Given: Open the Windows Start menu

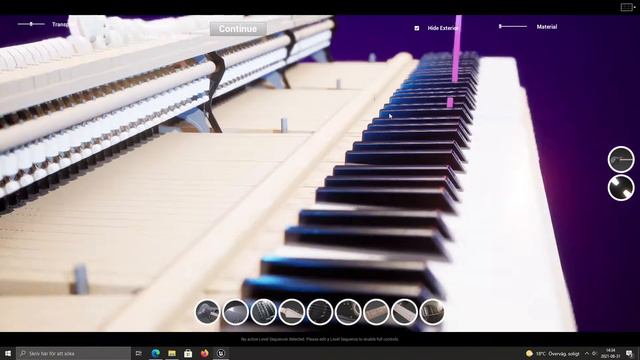Looking at the screenshot, I should pyautogui.click(x=8, y=353).
